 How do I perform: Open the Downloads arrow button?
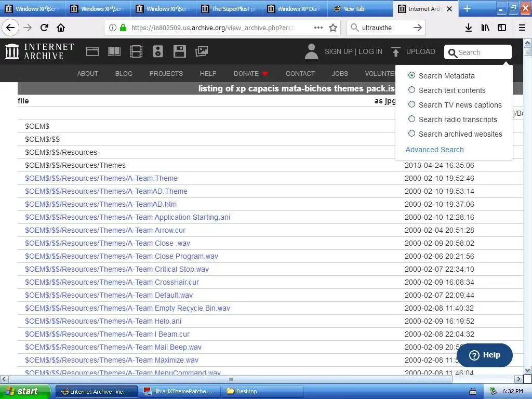[468, 28]
